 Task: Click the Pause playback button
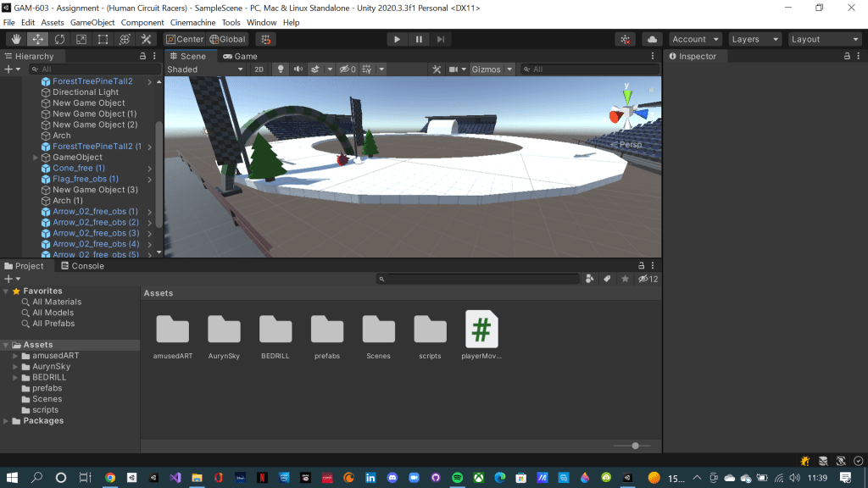(419, 39)
